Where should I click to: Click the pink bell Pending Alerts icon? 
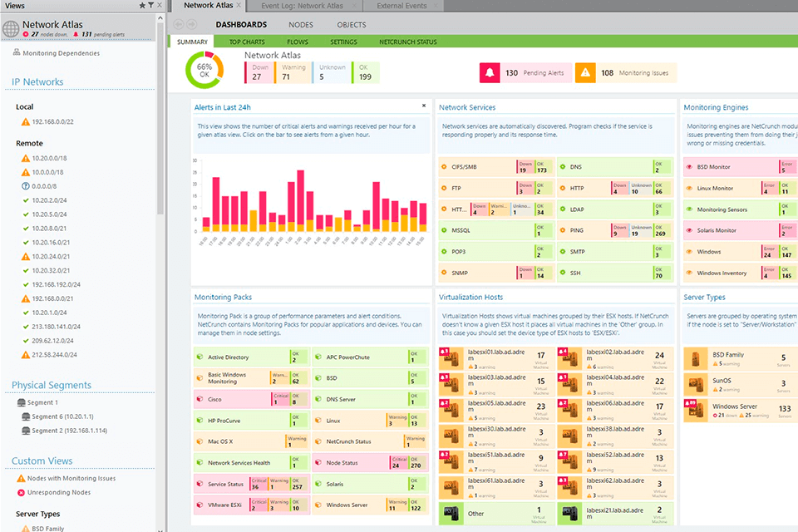tap(490, 73)
